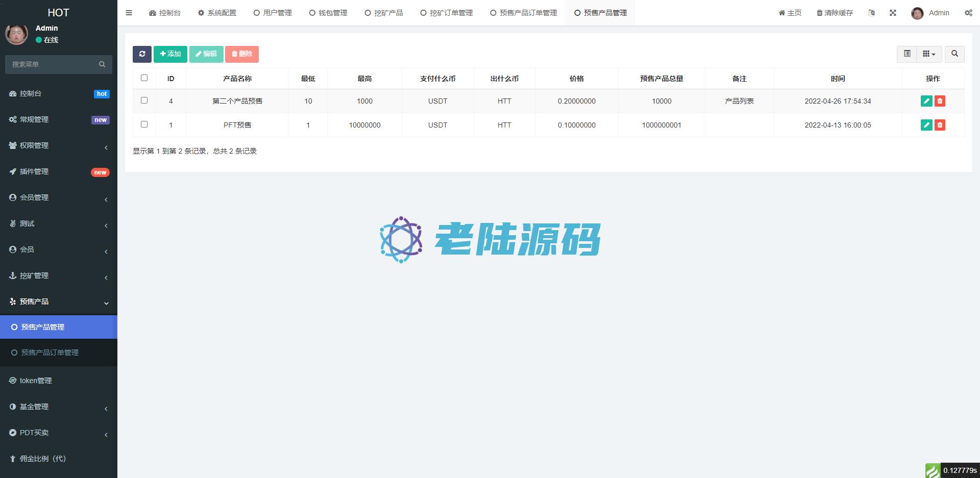Switch to the 钱包管理 tab
The width and height of the screenshot is (980, 478).
pyautogui.click(x=328, y=13)
